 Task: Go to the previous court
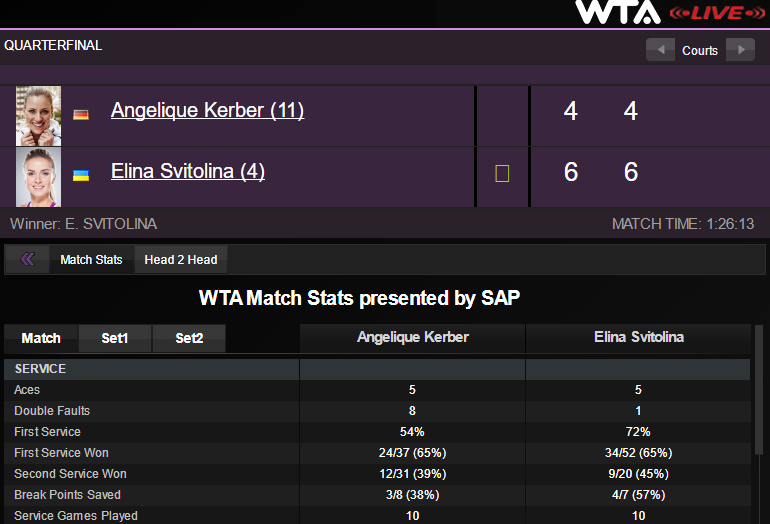[x=660, y=50]
